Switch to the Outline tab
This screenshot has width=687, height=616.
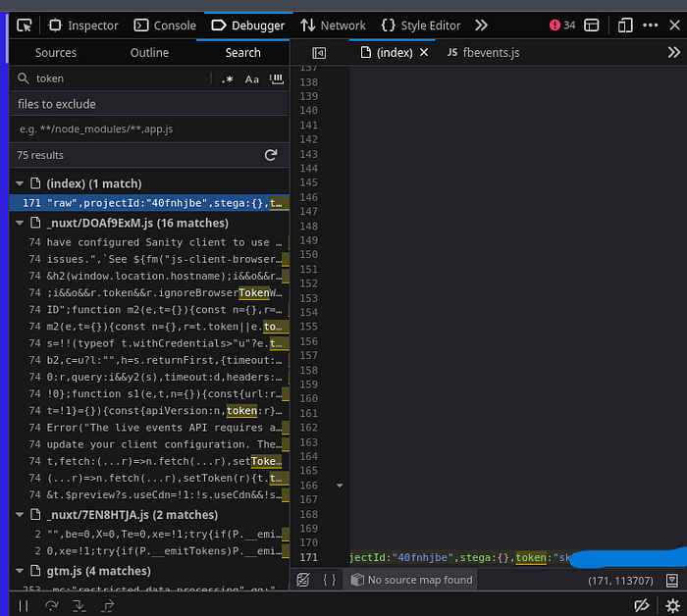[x=149, y=53]
